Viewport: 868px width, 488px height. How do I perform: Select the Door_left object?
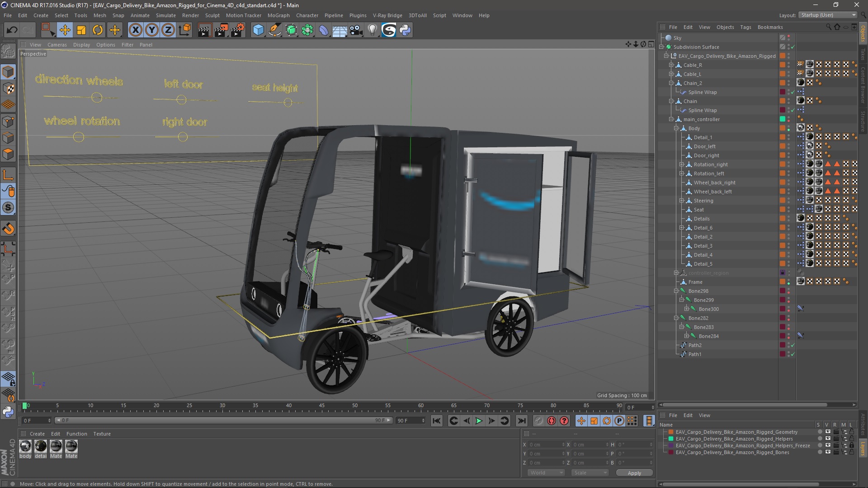(x=704, y=146)
